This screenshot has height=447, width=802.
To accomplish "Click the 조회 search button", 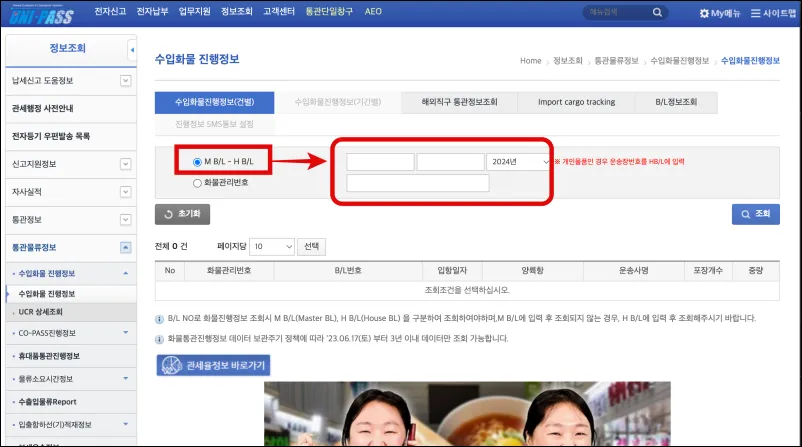I will 755,214.
